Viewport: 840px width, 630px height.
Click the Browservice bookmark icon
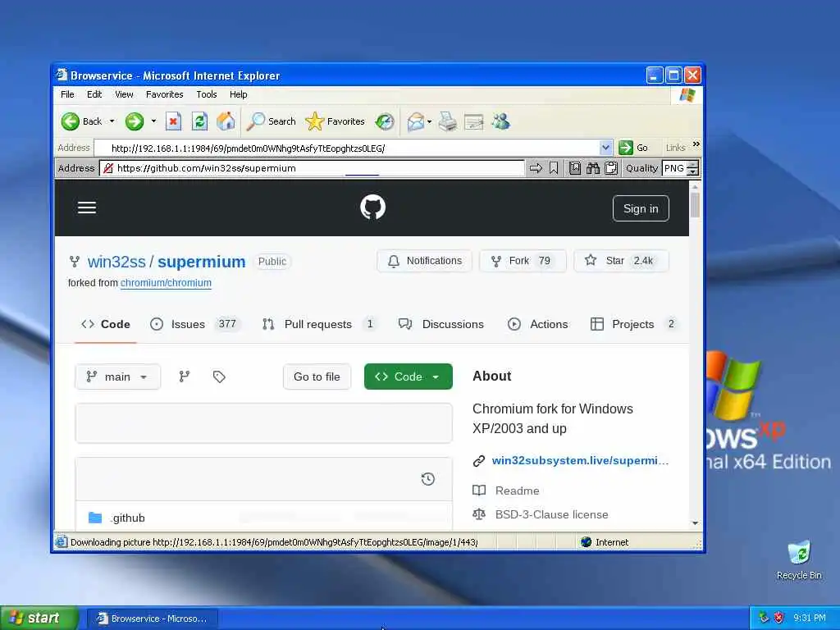point(554,168)
